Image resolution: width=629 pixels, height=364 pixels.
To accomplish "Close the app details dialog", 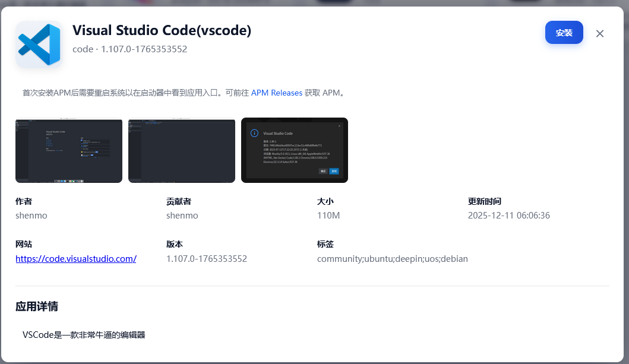I will [x=600, y=34].
